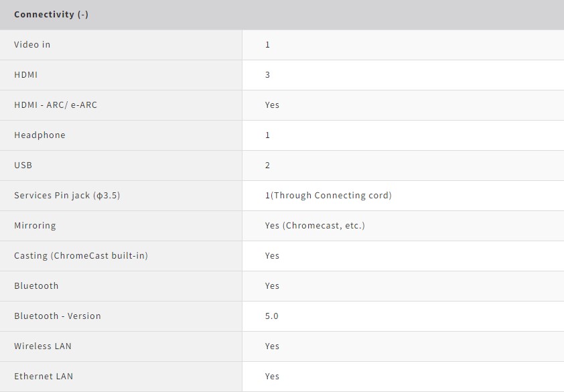Click the USB row label
Viewport: 564px width, 392px height.
[x=23, y=166]
